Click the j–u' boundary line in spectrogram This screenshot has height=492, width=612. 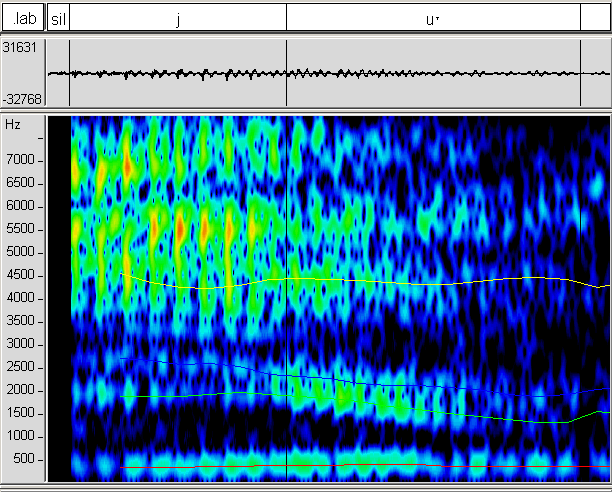287,300
